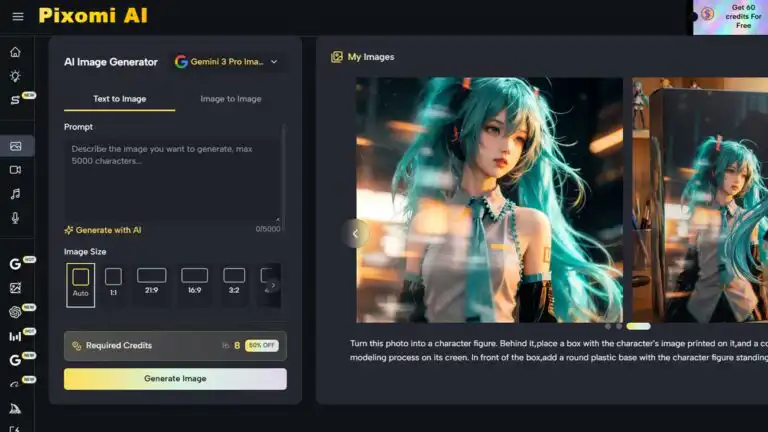Open the music generator sidebar icon
This screenshot has height=432, width=768.
click(x=15, y=194)
